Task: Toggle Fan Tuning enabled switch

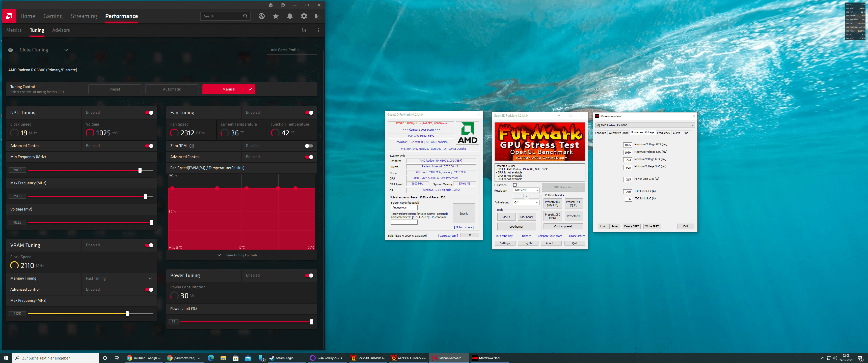Action: coord(309,112)
